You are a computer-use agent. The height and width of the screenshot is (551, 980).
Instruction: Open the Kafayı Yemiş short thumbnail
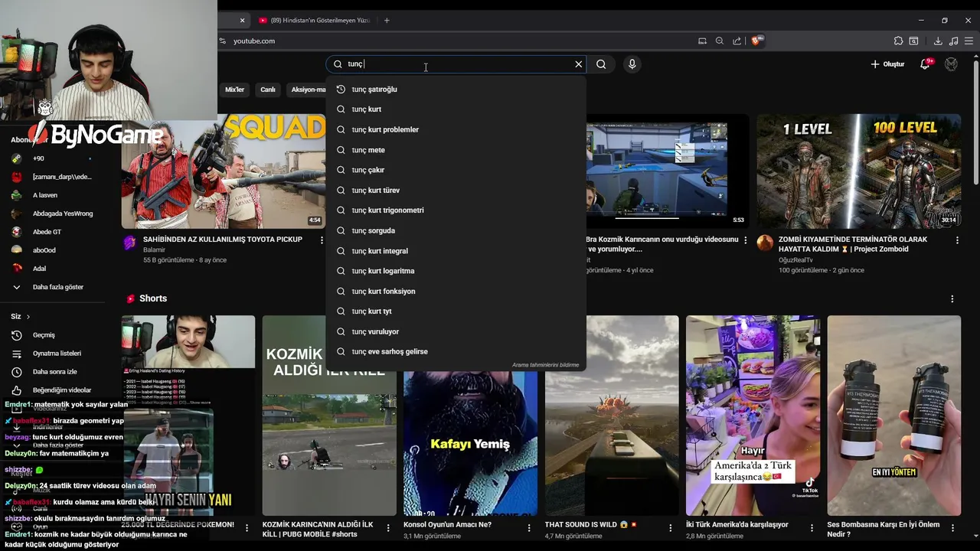point(470,442)
